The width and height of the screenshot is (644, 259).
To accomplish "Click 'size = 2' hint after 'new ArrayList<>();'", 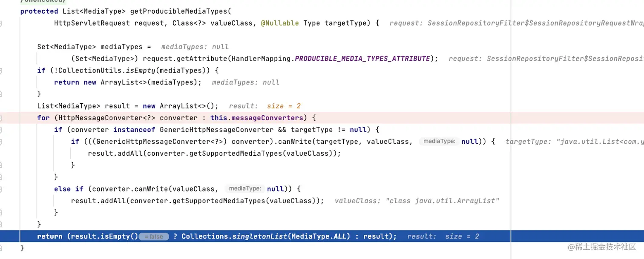I will [x=284, y=106].
